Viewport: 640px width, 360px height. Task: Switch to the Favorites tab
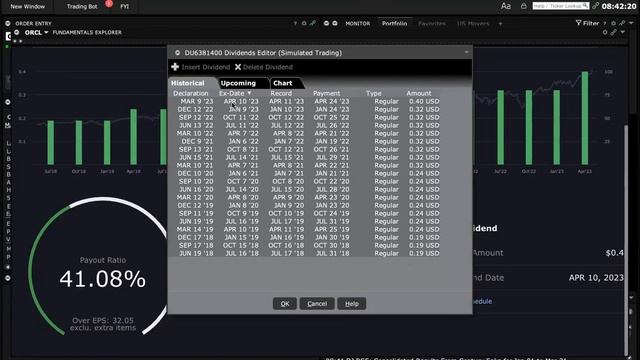[432, 24]
